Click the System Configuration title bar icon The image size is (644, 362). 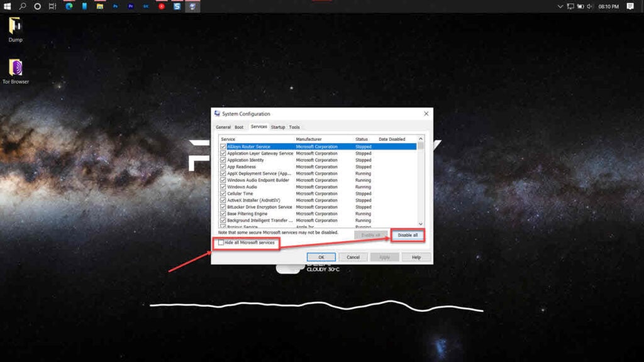(x=217, y=114)
